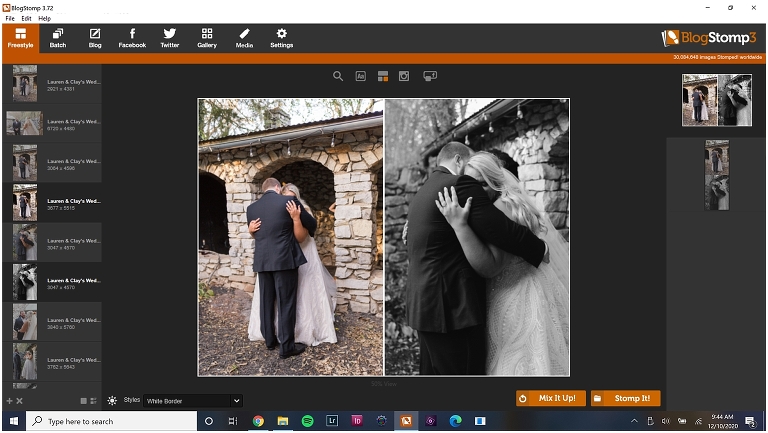Click the stacked vertical layout preview on the right
Image resolution: width=768 pixels, height=433 pixels.
click(717, 175)
